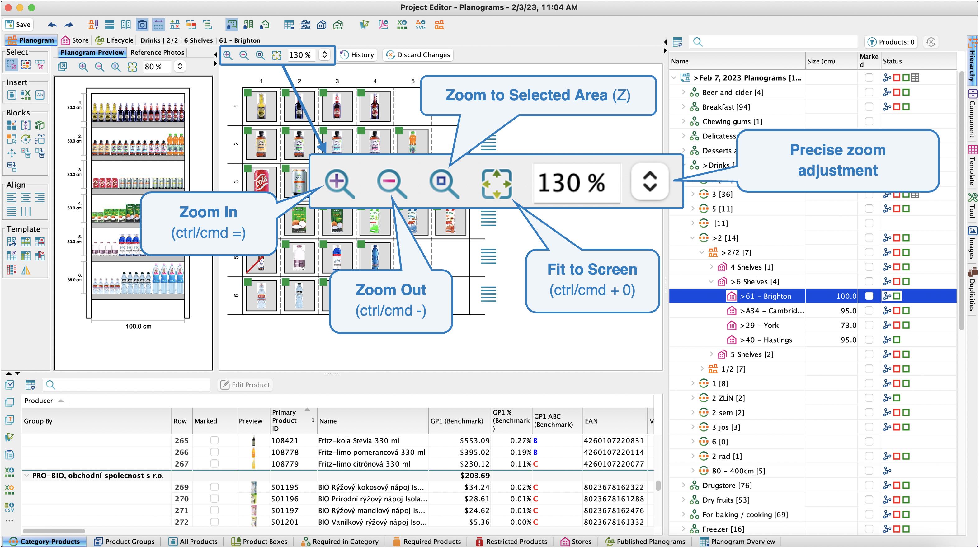980x549 pixels.
Task: Expand the Dry fruits [53] category
Action: click(683, 500)
